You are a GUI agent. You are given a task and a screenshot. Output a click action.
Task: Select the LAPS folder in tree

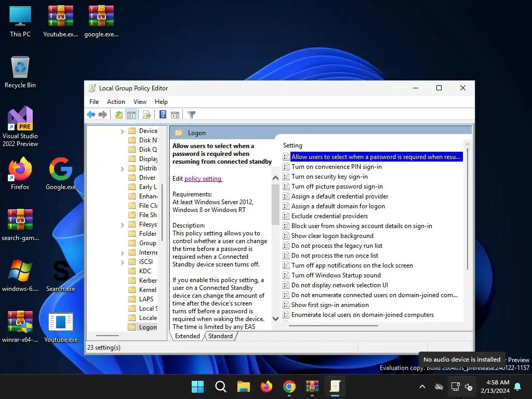pyautogui.click(x=141, y=299)
